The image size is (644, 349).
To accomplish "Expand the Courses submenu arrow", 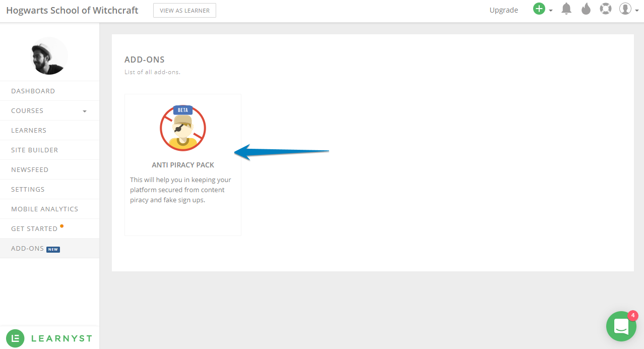I will pos(85,111).
